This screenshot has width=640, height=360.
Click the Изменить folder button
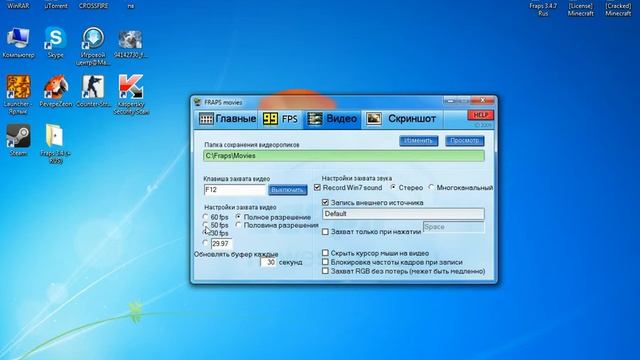pos(418,141)
